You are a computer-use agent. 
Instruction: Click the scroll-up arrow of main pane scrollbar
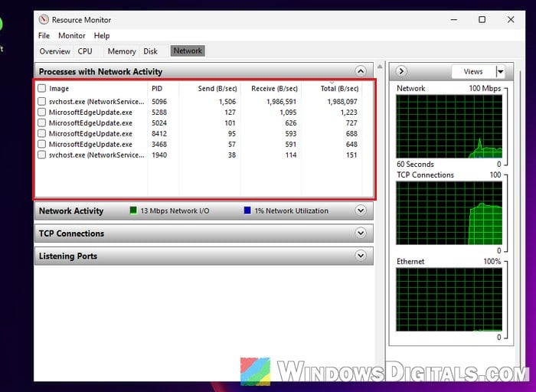[x=380, y=67]
